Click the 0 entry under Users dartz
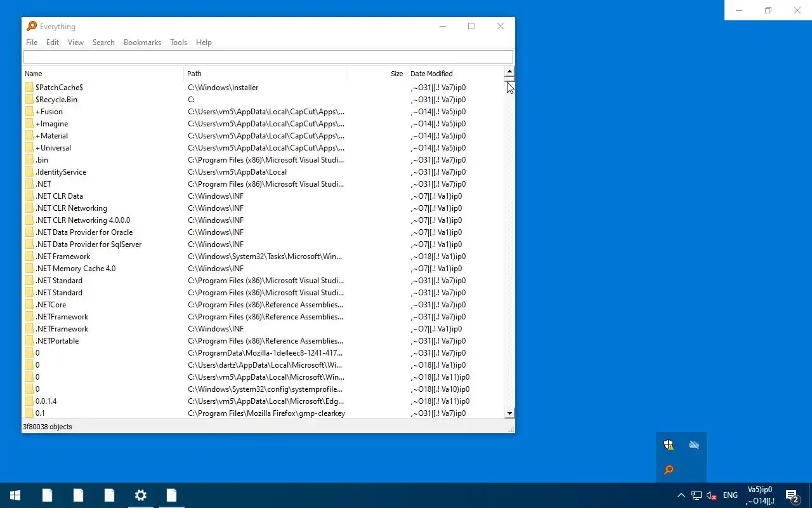Viewport: 812px width, 508px height. [37, 365]
